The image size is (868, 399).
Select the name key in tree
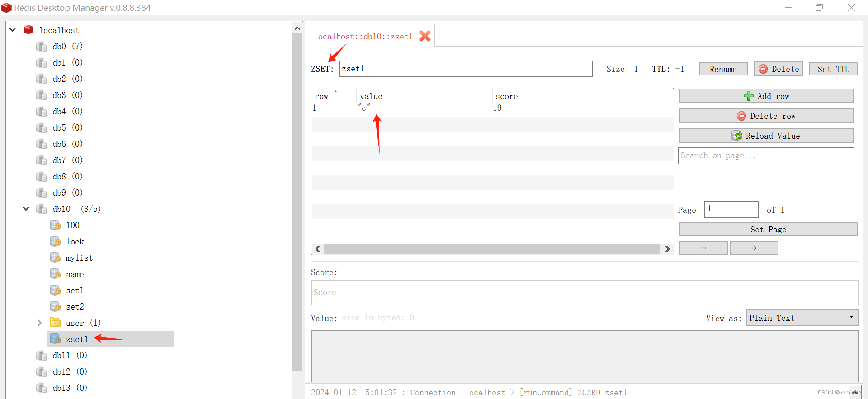coord(75,274)
